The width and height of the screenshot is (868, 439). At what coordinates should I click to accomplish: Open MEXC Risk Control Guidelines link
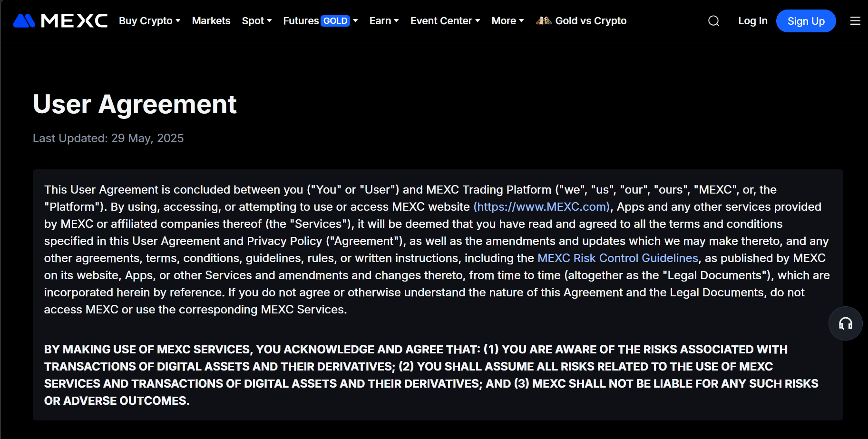pos(618,258)
